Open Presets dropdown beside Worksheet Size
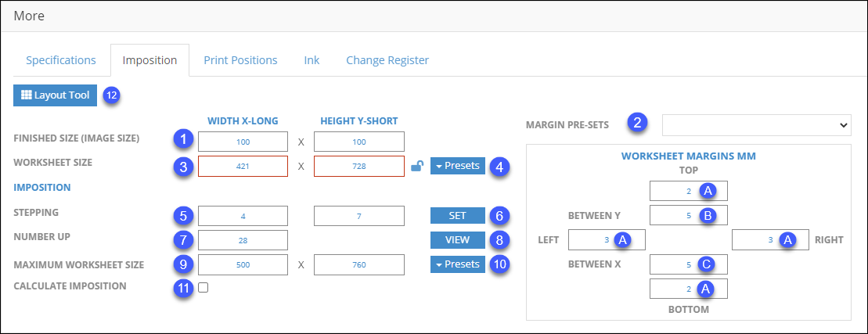The height and width of the screenshot is (334, 868). (x=458, y=166)
